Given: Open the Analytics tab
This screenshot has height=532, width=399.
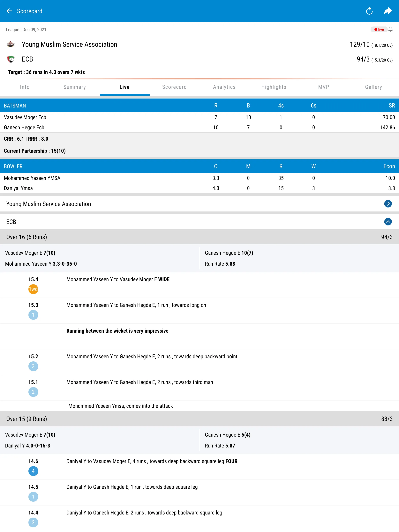Looking at the screenshot, I should pyautogui.click(x=224, y=87).
